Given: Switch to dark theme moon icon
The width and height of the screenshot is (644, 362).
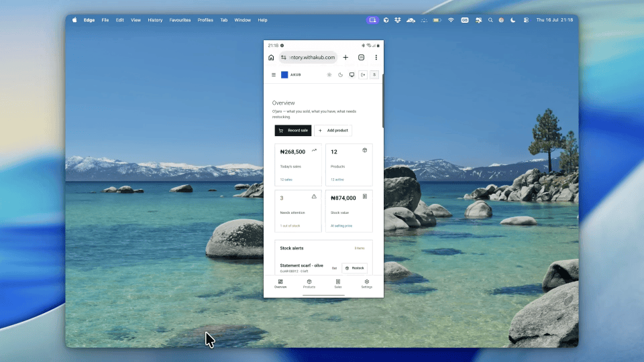Looking at the screenshot, I should pyautogui.click(x=341, y=74).
